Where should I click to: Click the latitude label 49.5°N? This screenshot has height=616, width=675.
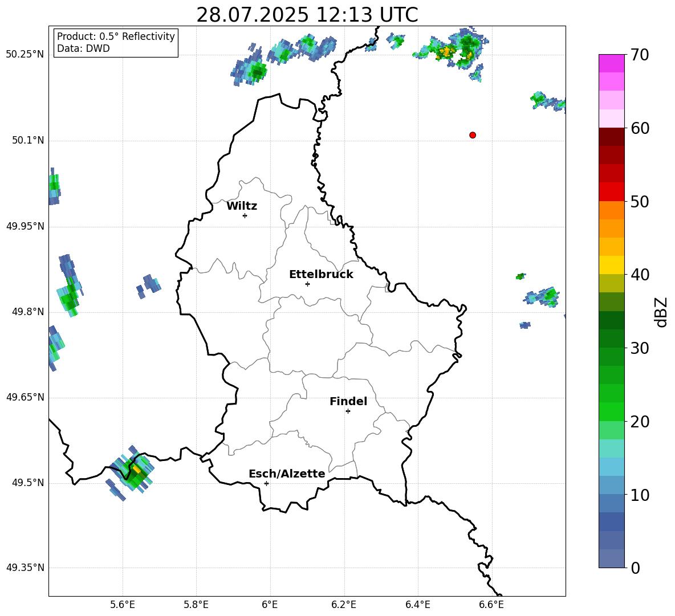[x=28, y=483]
